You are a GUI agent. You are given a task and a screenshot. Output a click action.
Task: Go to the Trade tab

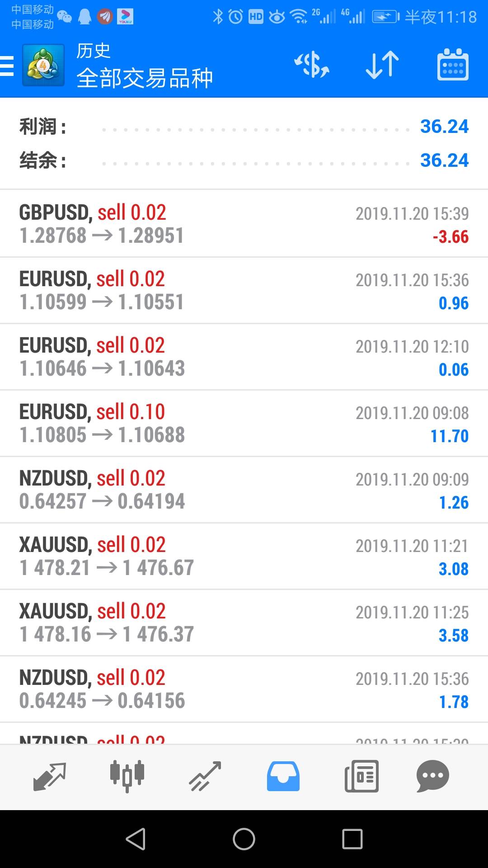205,776
